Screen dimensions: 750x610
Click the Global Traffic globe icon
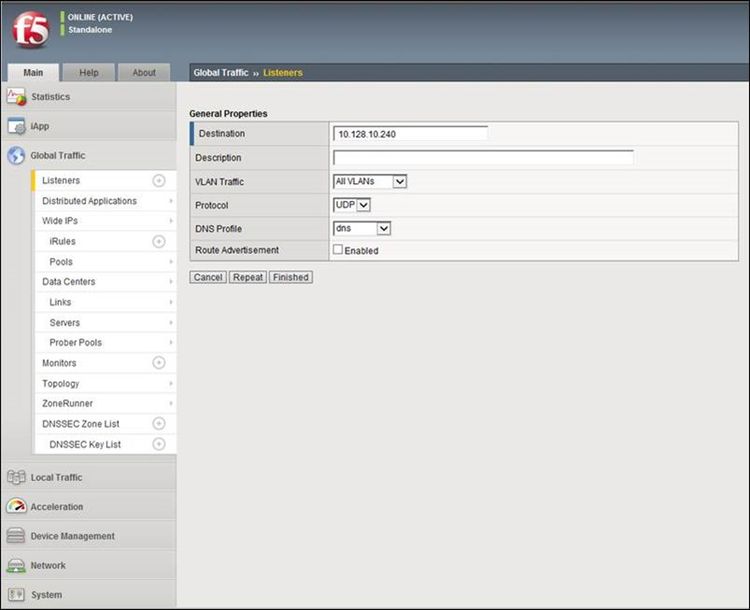point(16,156)
